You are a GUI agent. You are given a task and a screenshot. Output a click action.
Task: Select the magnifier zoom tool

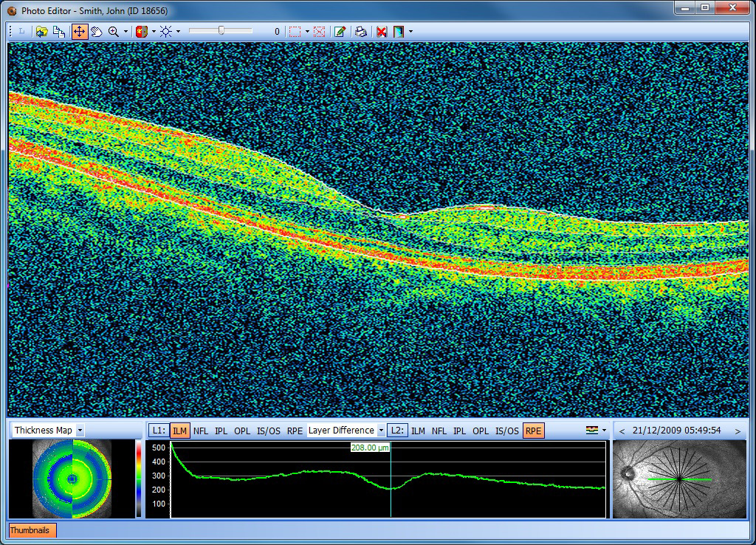coord(114,32)
